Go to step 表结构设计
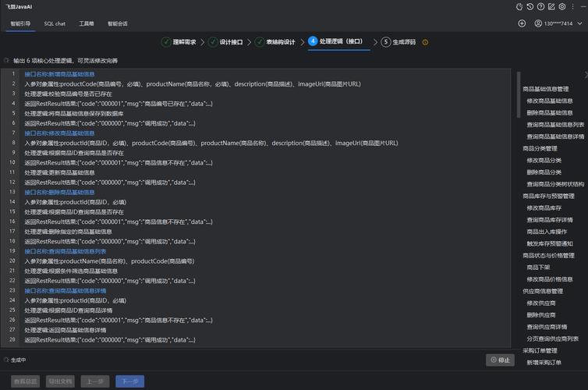 [x=275, y=42]
